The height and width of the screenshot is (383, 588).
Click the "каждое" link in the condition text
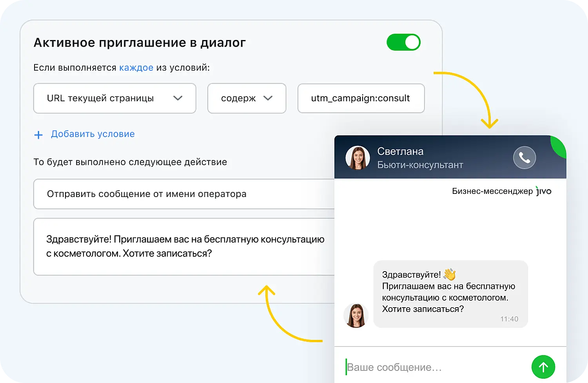(x=136, y=67)
